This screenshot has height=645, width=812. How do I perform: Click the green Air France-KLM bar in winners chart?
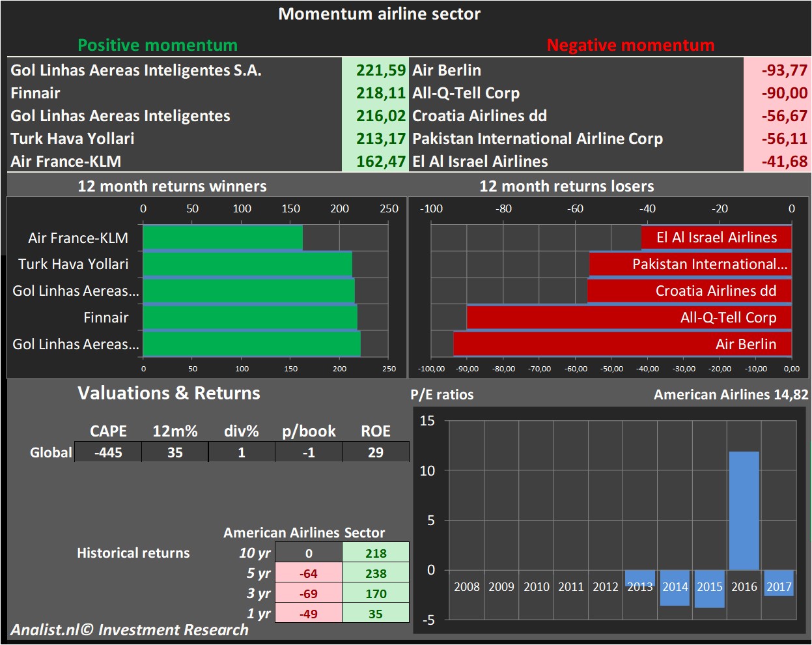(223, 238)
